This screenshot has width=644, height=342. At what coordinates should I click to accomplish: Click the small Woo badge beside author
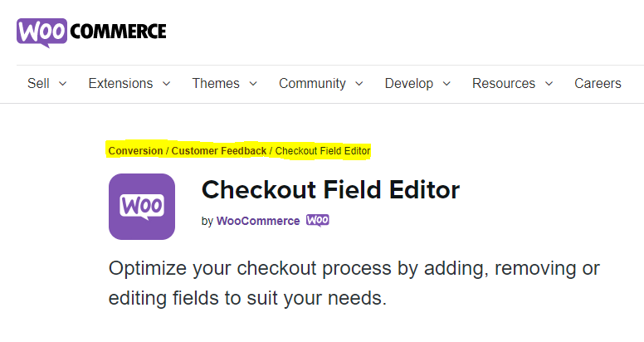(x=318, y=221)
